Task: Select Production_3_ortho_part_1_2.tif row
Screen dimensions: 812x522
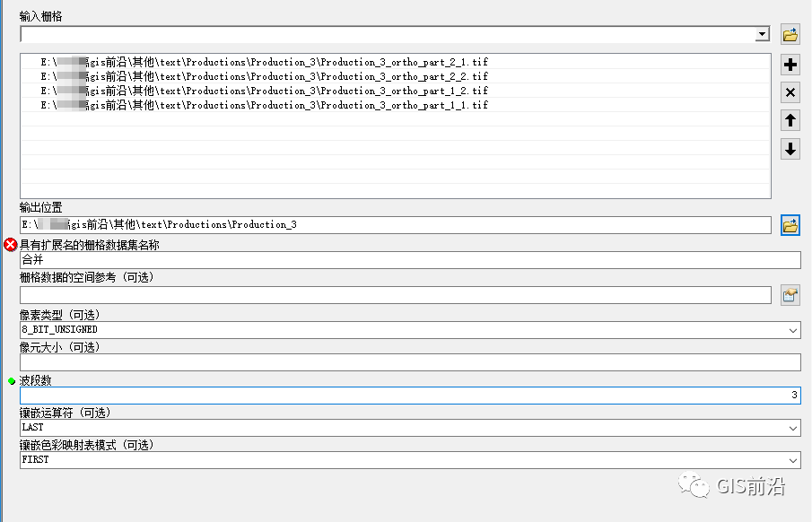Action: (x=396, y=91)
